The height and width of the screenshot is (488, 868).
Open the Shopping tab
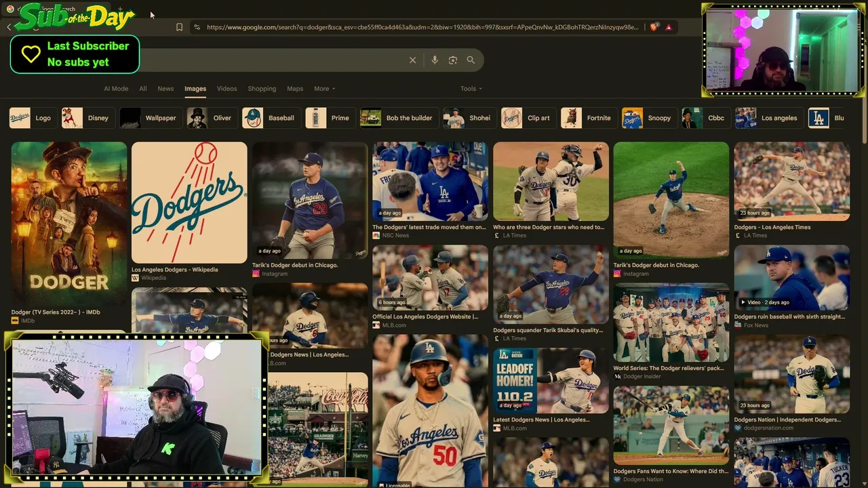point(262,89)
